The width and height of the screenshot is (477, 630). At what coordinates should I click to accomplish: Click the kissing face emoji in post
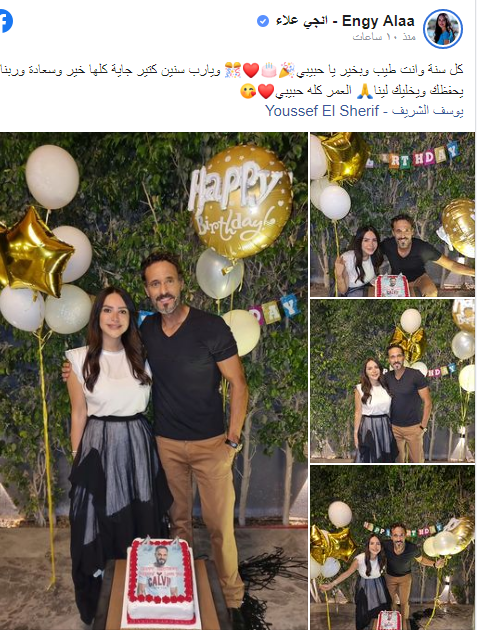pyautogui.click(x=248, y=92)
